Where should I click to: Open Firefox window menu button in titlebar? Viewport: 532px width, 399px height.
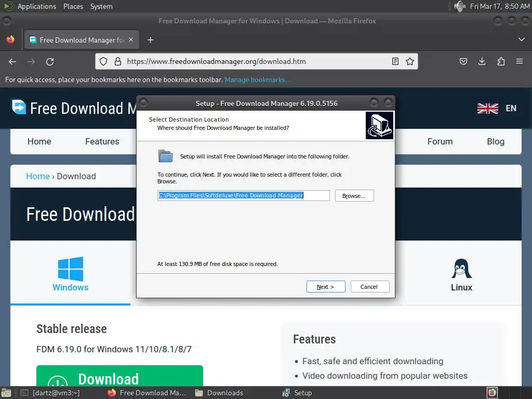click(6, 21)
